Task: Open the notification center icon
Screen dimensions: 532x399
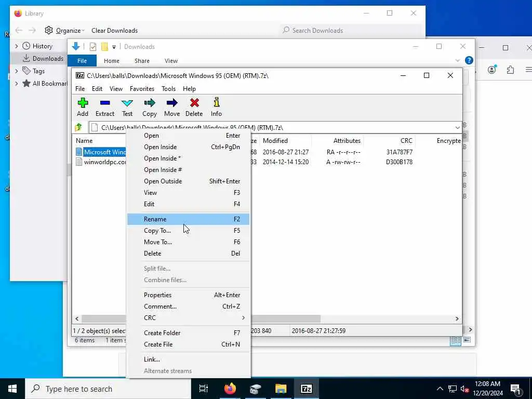Action: [x=516, y=389]
